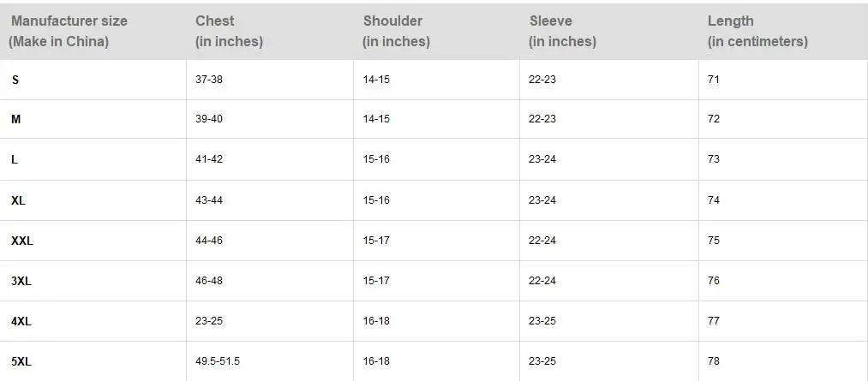Viewport: 868px width, 381px height.
Task: Select the XXL size row label
Action: pos(22,241)
